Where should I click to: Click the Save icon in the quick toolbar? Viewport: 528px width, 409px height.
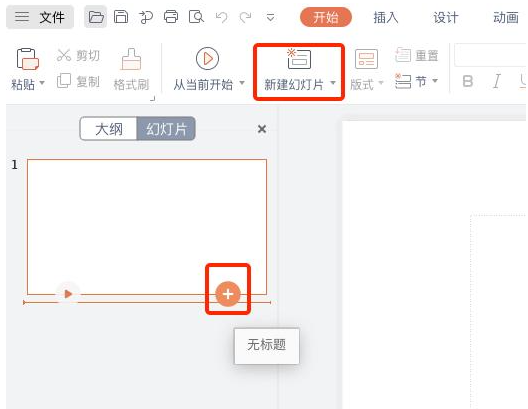point(121,17)
